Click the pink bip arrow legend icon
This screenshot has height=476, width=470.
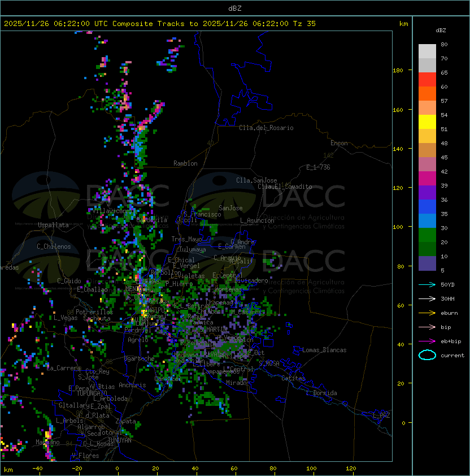coord(427,327)
